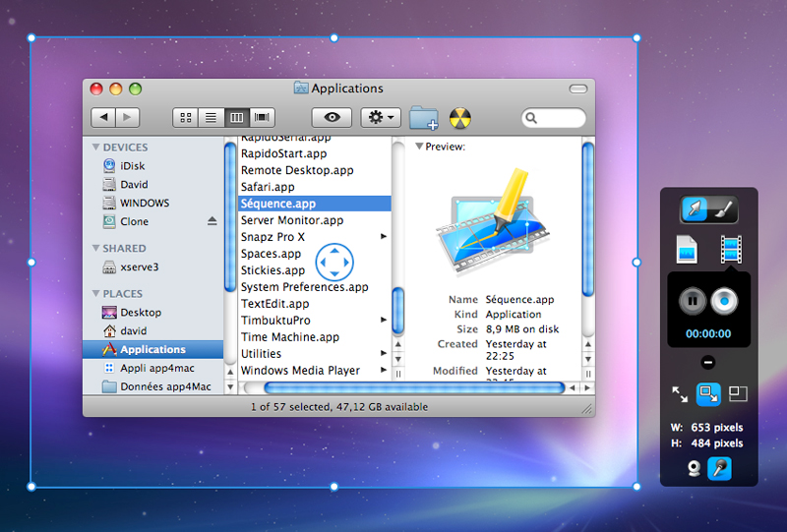Click into the Finder search field
Image resolution: width=787 pixels, height=532 pixels.
pos(554,118)
